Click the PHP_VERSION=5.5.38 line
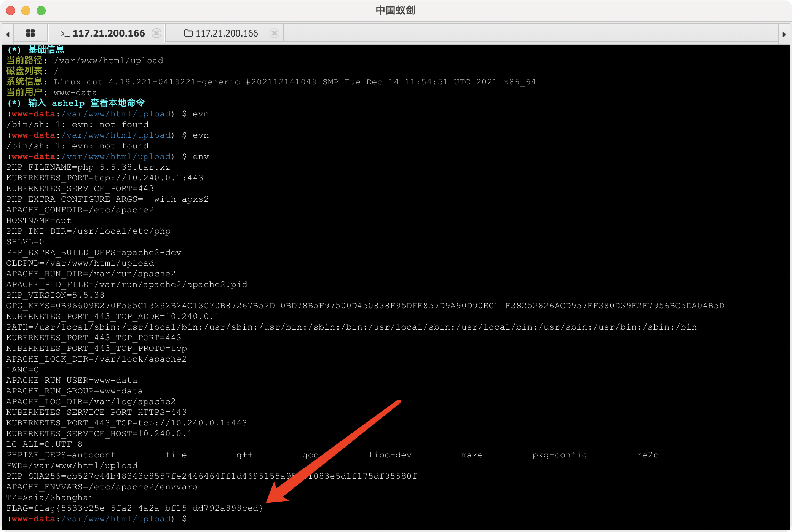This screenshot has width=792, height=532. tap(56, 295)
